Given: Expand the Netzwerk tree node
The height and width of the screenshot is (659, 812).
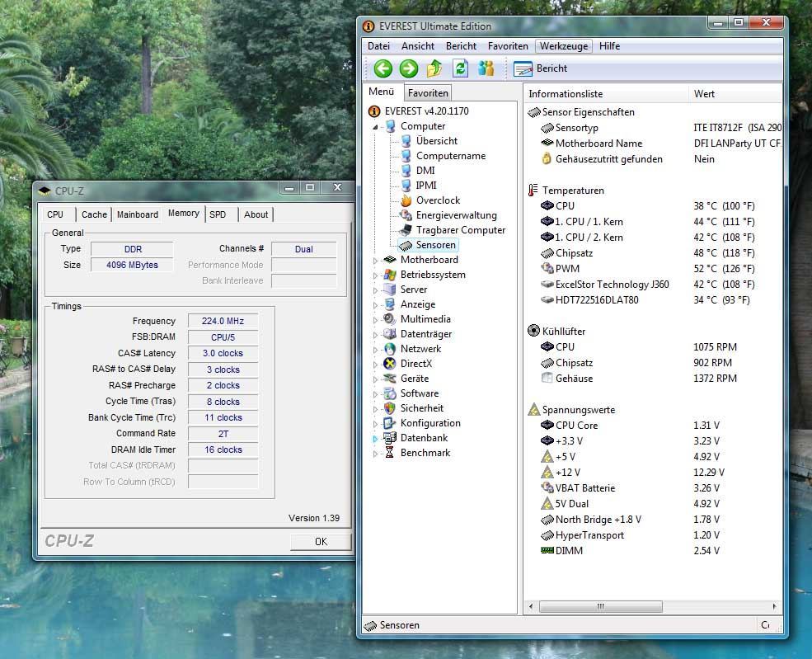Looking at the screenshot, I should point(375,350).
